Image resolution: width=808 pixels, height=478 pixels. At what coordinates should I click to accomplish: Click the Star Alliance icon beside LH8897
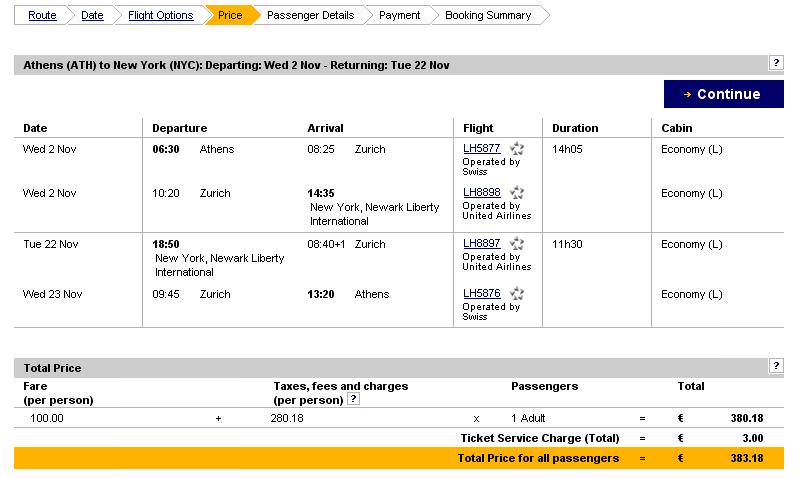click(x=517, y=244)
